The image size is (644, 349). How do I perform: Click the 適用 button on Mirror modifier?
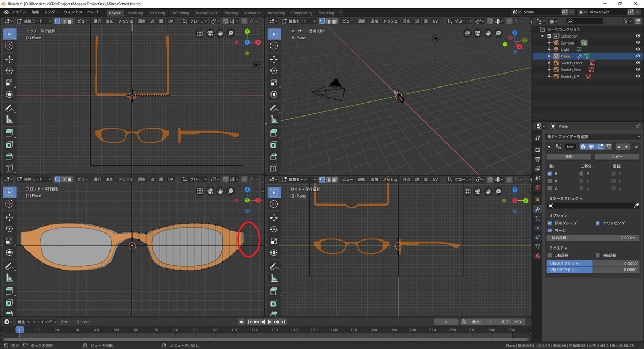point(569,157)
